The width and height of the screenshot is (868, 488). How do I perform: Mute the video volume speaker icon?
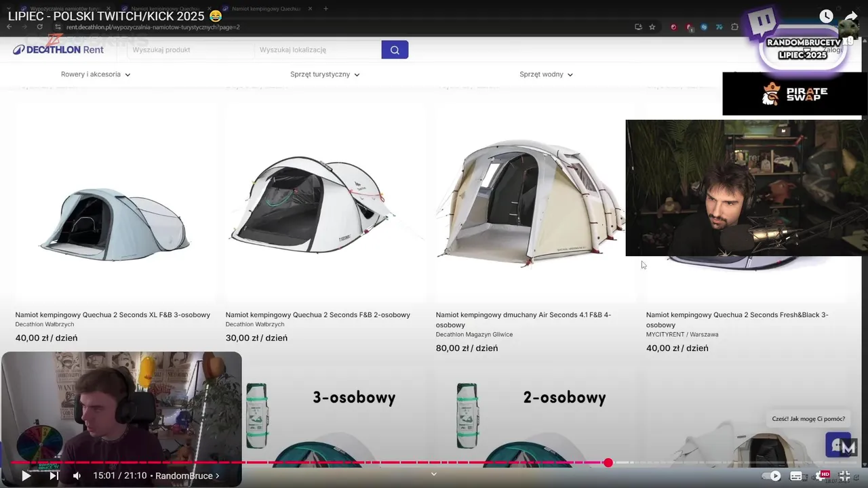point(77,476)
